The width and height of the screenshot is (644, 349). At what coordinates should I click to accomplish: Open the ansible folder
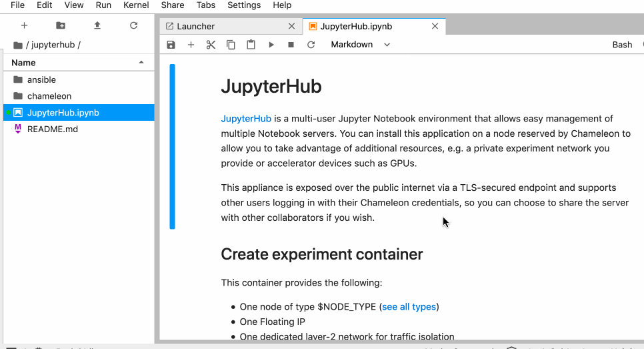79,80
